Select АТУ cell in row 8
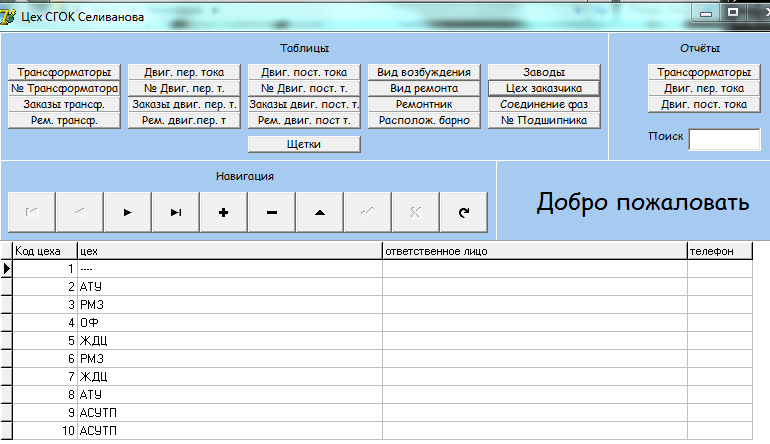The height and width of the screenshot is (444, 770). pos(230,395)
